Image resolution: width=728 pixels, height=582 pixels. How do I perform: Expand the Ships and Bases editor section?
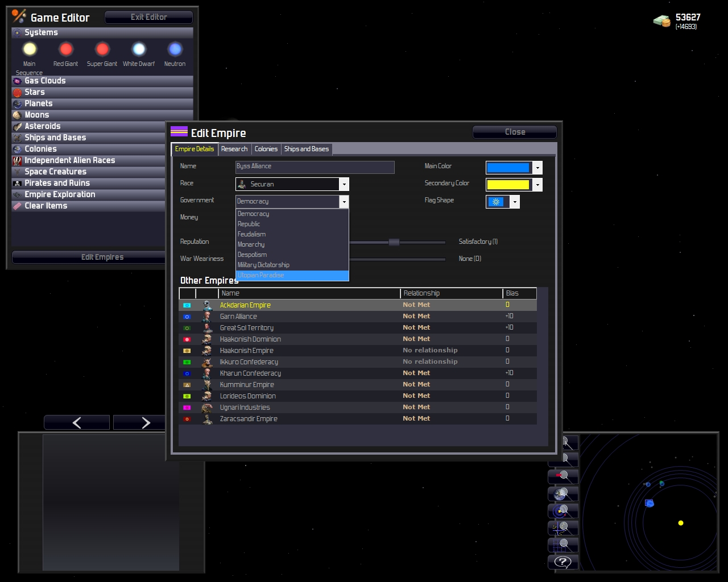tap(88, 138)
